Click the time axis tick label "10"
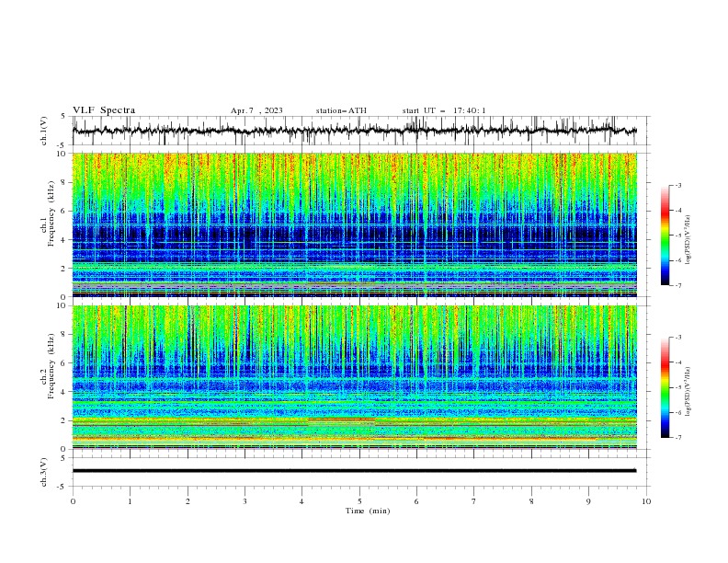The width and height of the screenshot is (728, 563). coord(646,501)
